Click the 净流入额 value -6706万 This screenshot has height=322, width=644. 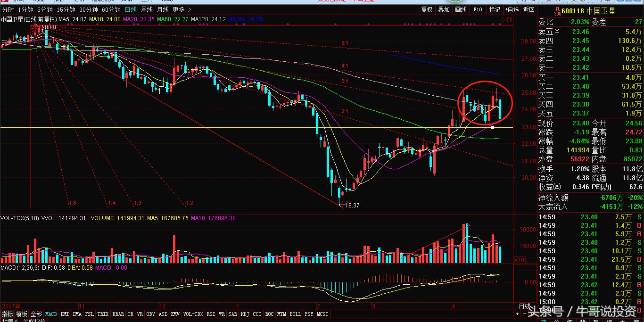coord(611,198)
